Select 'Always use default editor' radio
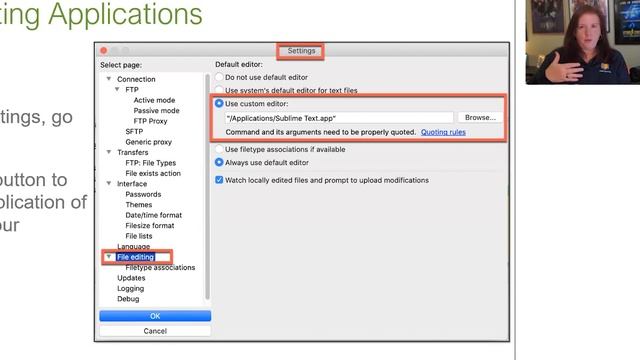 tap(219, 162)
